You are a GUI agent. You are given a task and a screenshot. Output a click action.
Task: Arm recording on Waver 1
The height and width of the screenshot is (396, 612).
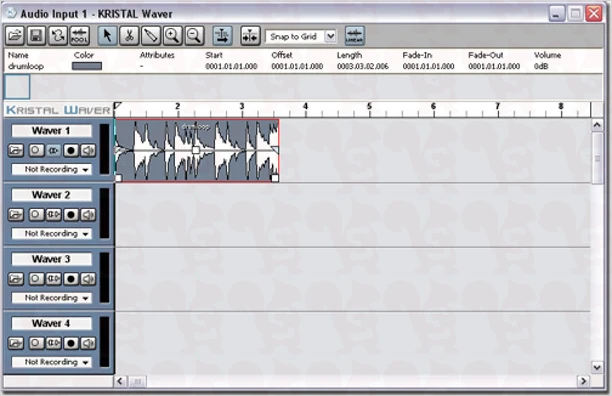71,151
